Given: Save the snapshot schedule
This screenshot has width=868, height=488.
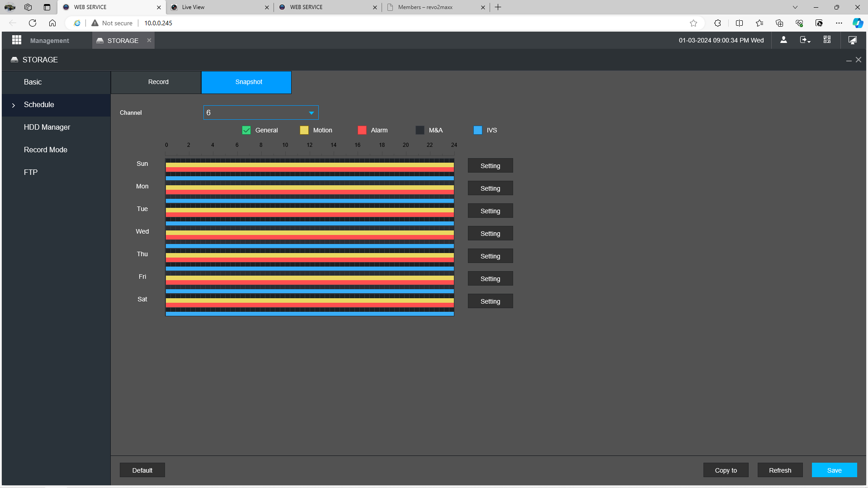Looking at the screenshot, I should [x=834, y=470].
